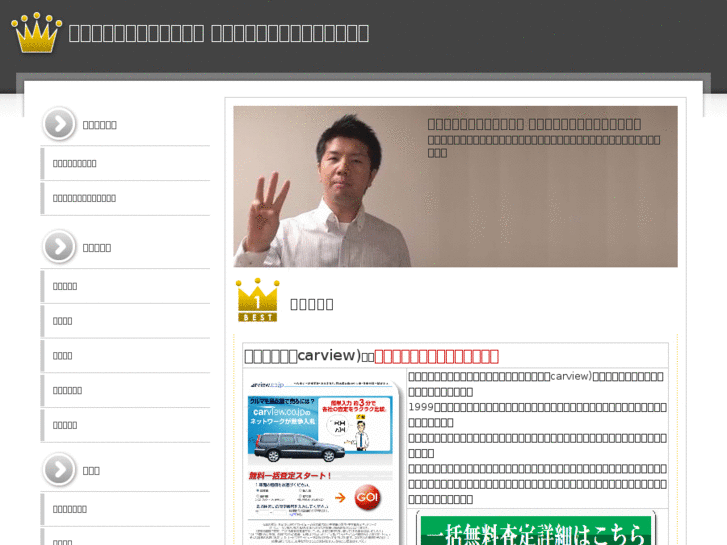727x545 pixels.
Task: Click the gold crown logo in the header
Action: [37, 32]
